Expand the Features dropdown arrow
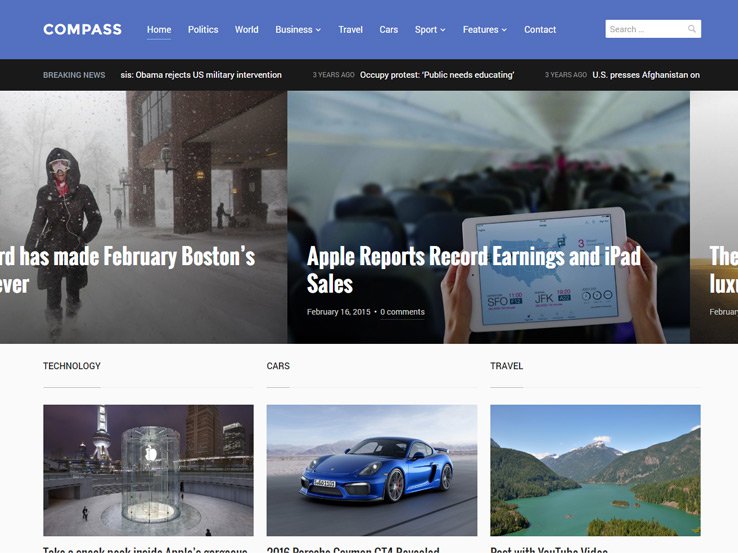 point(504,30)
